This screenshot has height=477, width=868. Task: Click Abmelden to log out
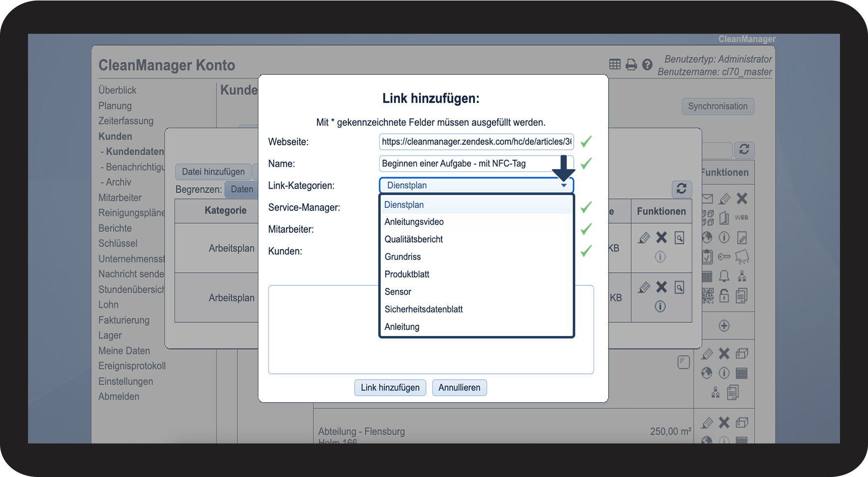coord(119,396)
